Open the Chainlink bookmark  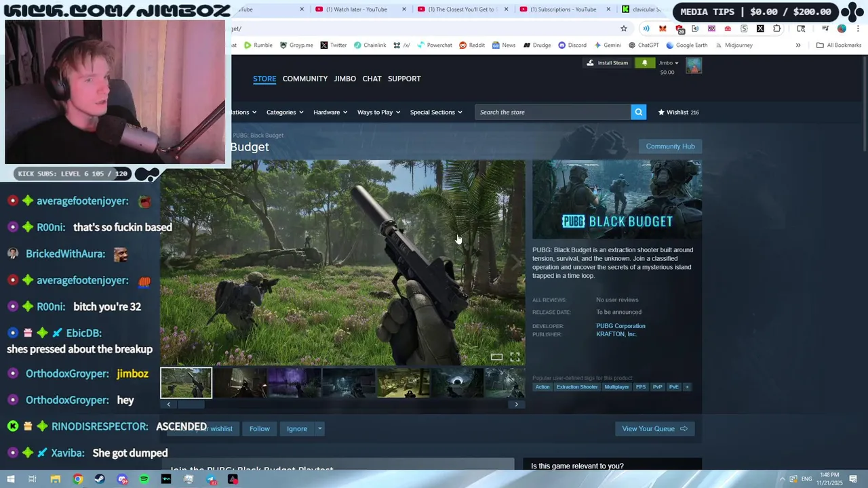(x=370, y=45)
